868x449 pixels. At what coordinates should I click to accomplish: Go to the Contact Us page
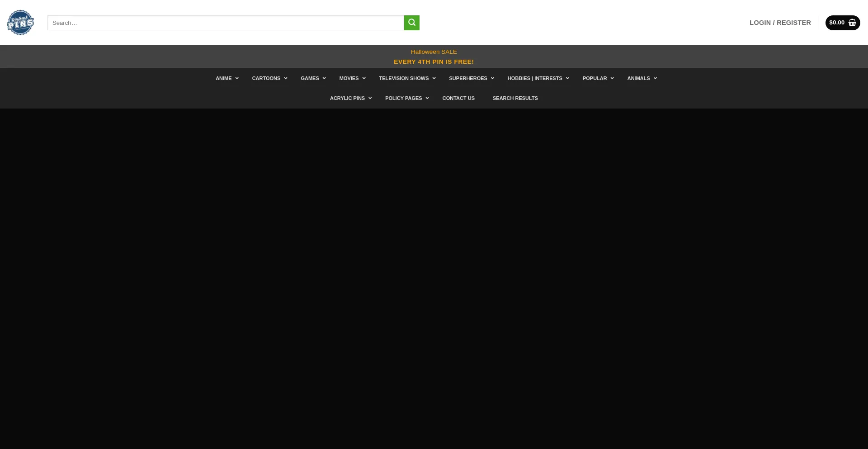458,98
